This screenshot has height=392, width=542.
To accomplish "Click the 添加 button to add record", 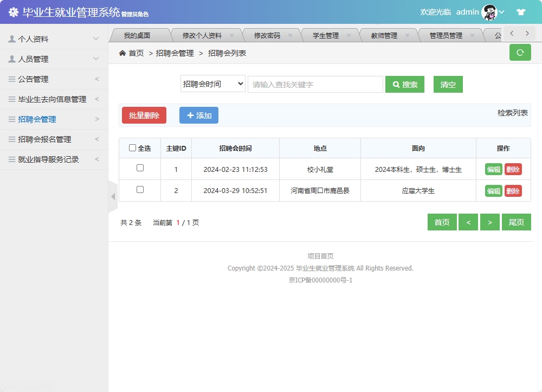I will click(x=198, y=115).
